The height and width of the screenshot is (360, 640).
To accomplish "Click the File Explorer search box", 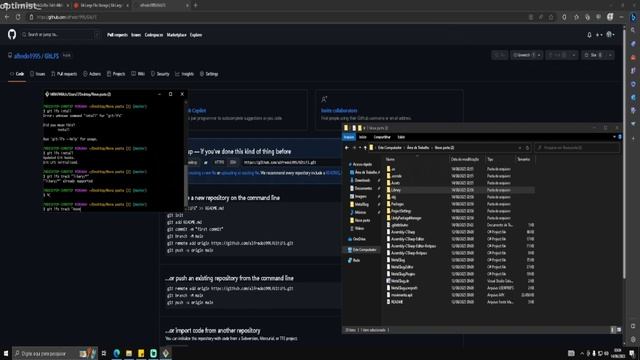I will [x=576, y=148].
